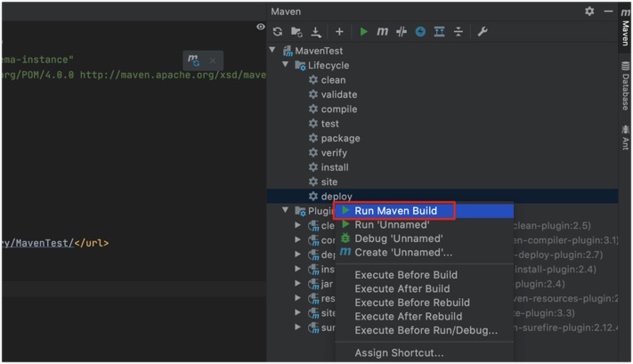Click the MavenTest project icon
Viewport: 633px width, 364px height.
(x=288, y=51)
